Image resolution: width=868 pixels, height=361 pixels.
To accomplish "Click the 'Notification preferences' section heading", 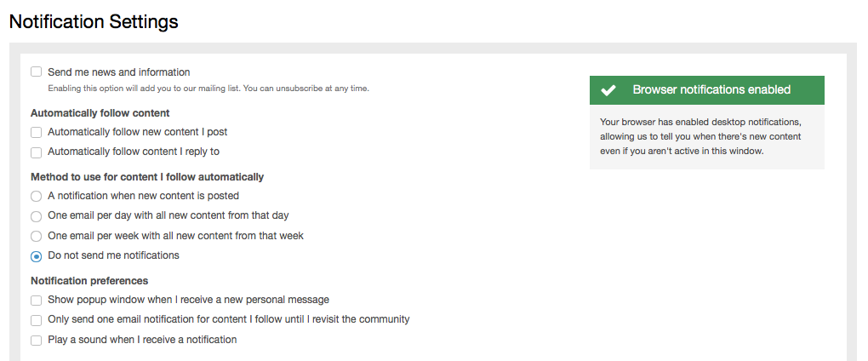I will pyautogui.click(x=89, y=281).
